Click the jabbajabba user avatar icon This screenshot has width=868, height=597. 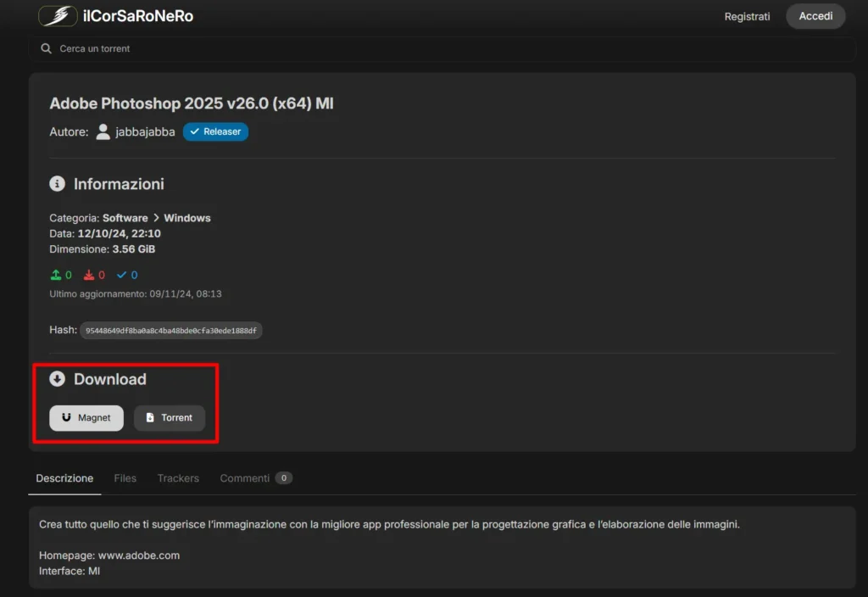[x=103, y=131]
